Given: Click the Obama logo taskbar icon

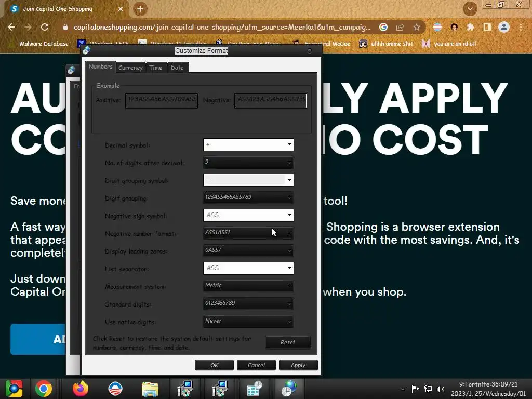Looking at the screenshot, I should click(x=115, y=389).
